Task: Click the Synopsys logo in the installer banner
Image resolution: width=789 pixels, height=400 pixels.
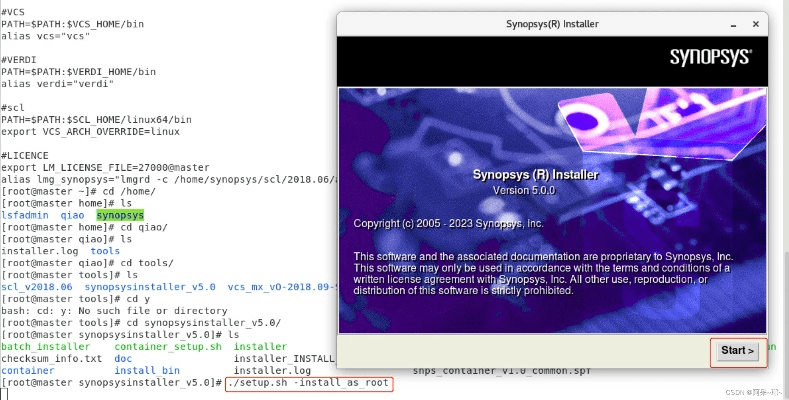Action: tap(711, 57)
